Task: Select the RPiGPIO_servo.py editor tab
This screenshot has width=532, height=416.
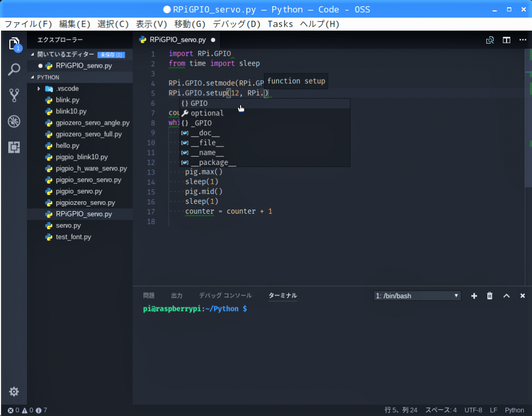Action: (177, 40)
